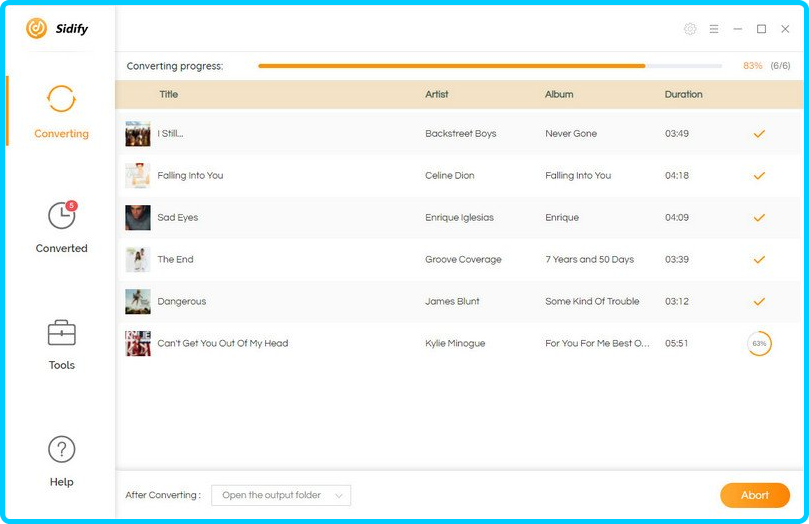Open settings gear icon in title bar
This screenshot has width=809, height=524.
click(x=690, y=29)
